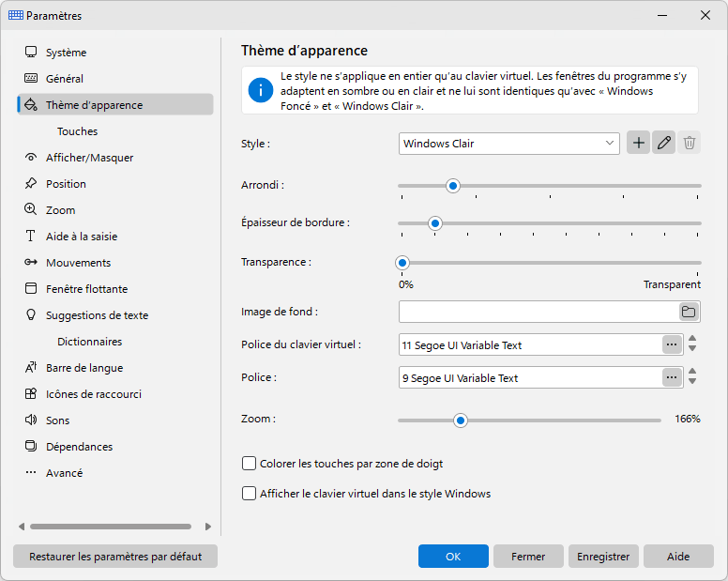Click into the Image de fond field
The image size is (728, 581).
click(x=538, y=312)
